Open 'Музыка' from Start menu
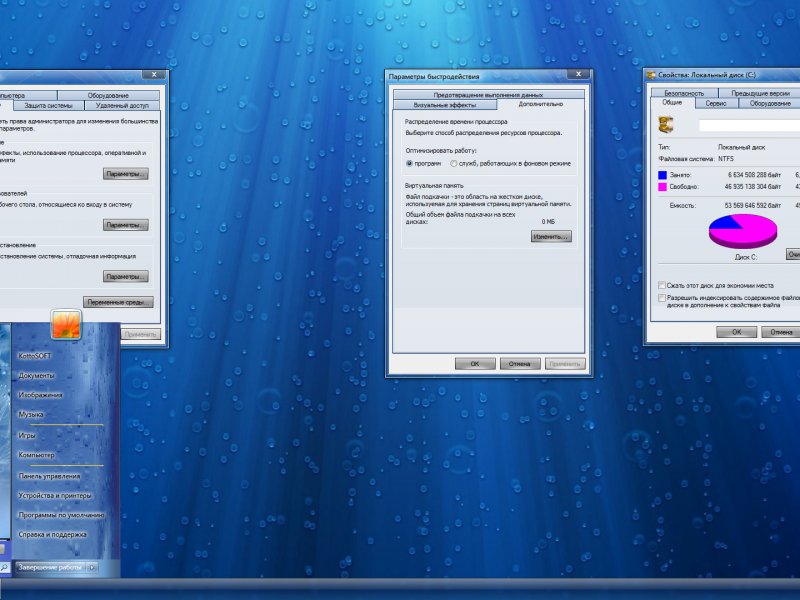 (x=31, y=414)
